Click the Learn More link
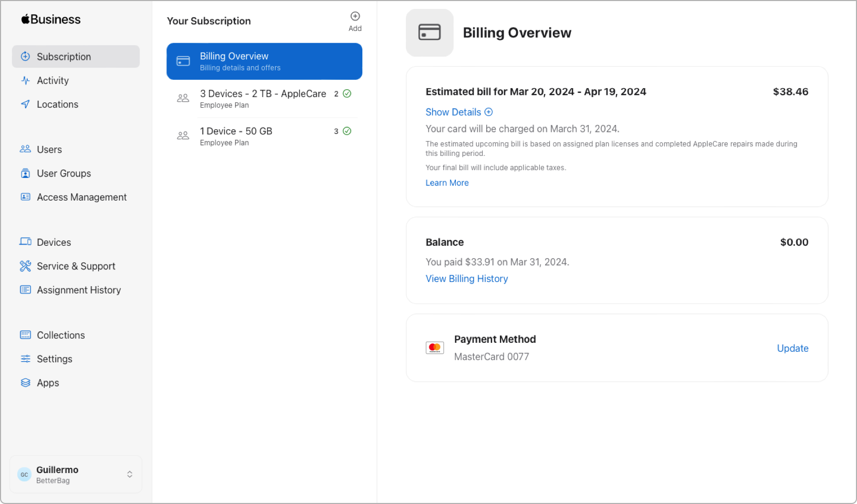The width and height of the screenshot is (857, 504). pos(447,183)
